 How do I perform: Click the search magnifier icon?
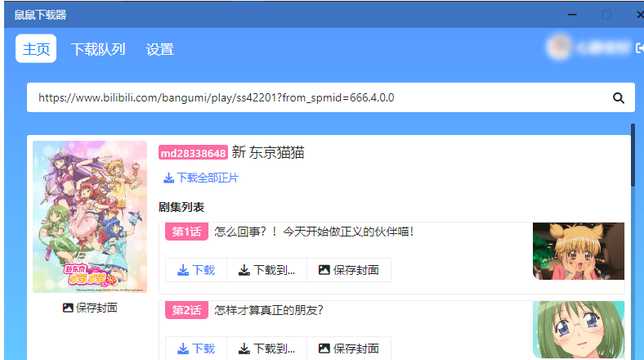[618, 98]
